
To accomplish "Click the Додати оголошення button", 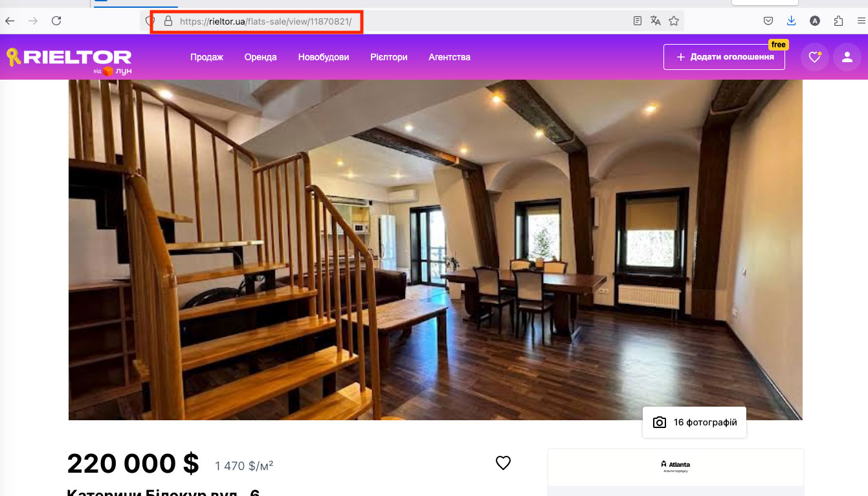I will 724,57.
